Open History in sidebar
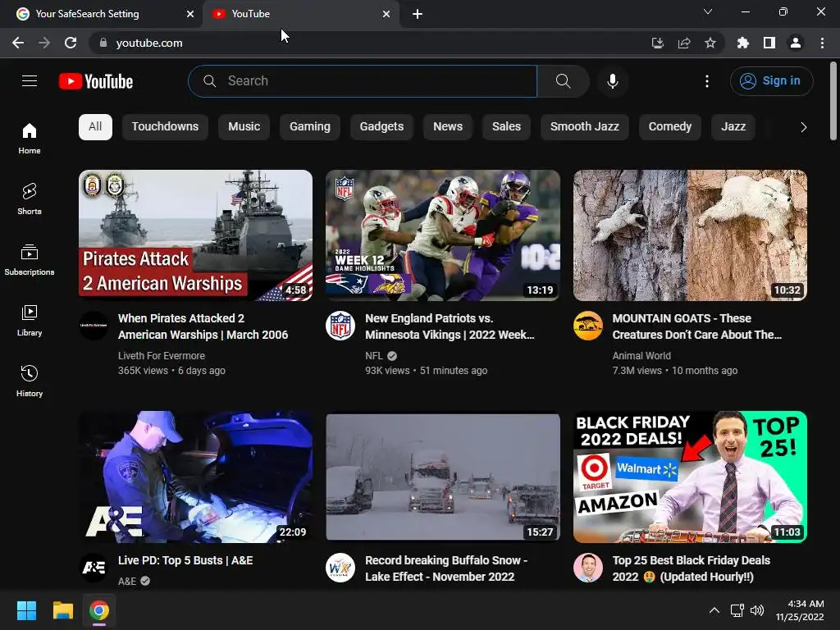The width and height of the screenshot is (840, 630). [30, 381]
